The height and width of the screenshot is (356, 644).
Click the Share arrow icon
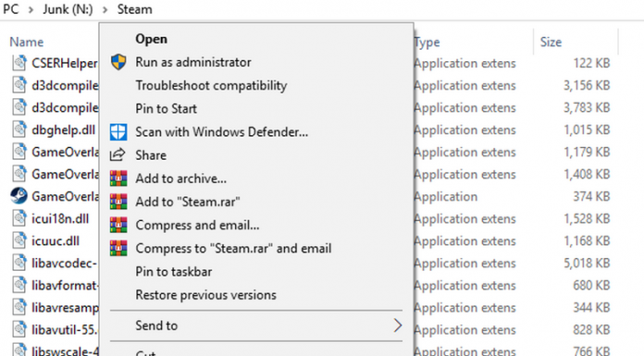coord(118,154)
